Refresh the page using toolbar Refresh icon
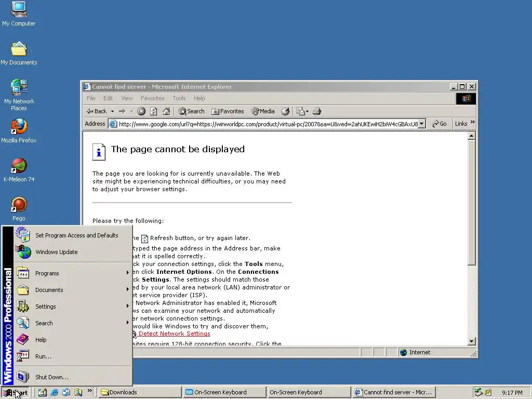532x399 pixels. (x=154, y=111)
